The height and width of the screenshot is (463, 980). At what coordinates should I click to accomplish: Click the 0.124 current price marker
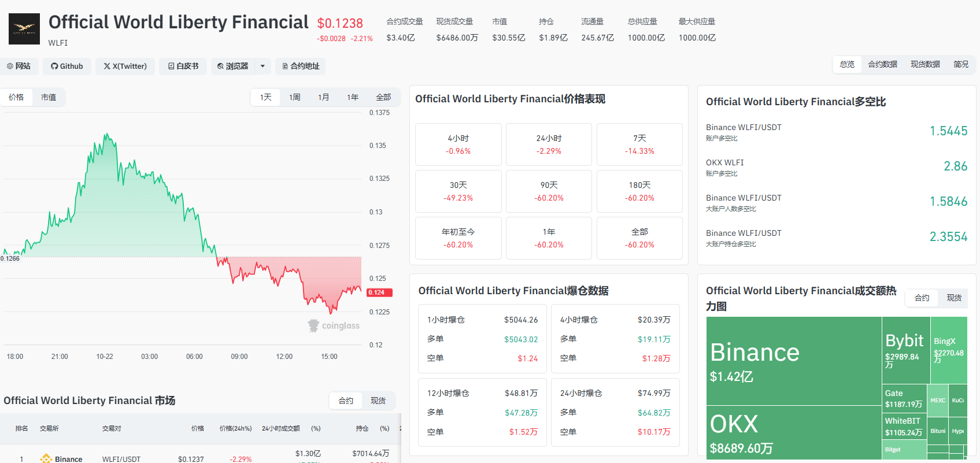(x=379, y=292)
